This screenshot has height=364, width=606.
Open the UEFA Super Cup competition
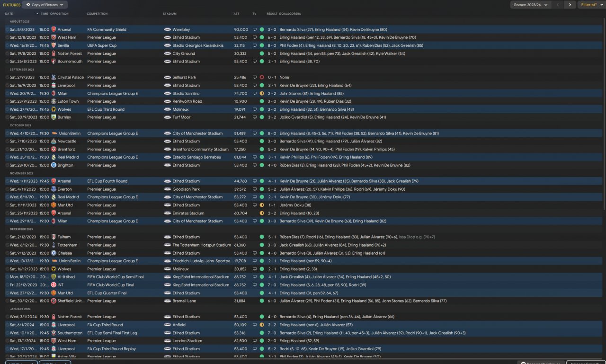click(x=102, y=45)
